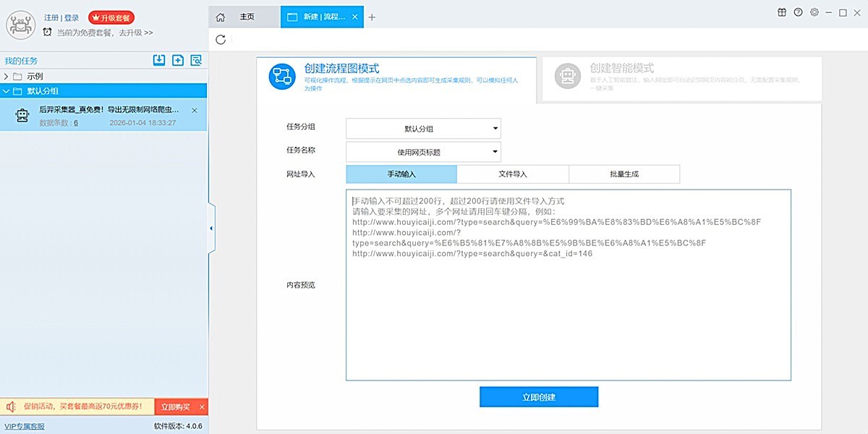Open the 任务分组 dropdown

click(x=423, y=129)
